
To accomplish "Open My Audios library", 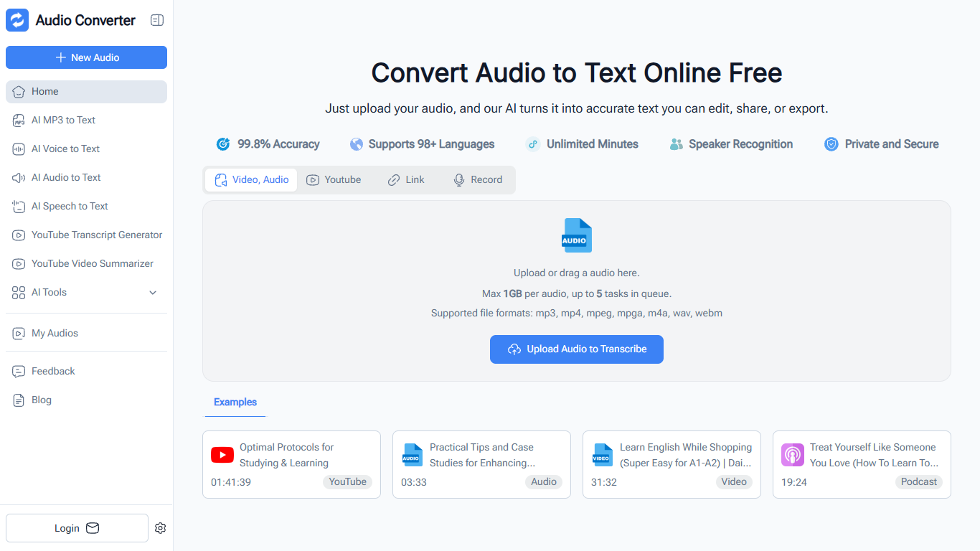I will coord(53,333).
